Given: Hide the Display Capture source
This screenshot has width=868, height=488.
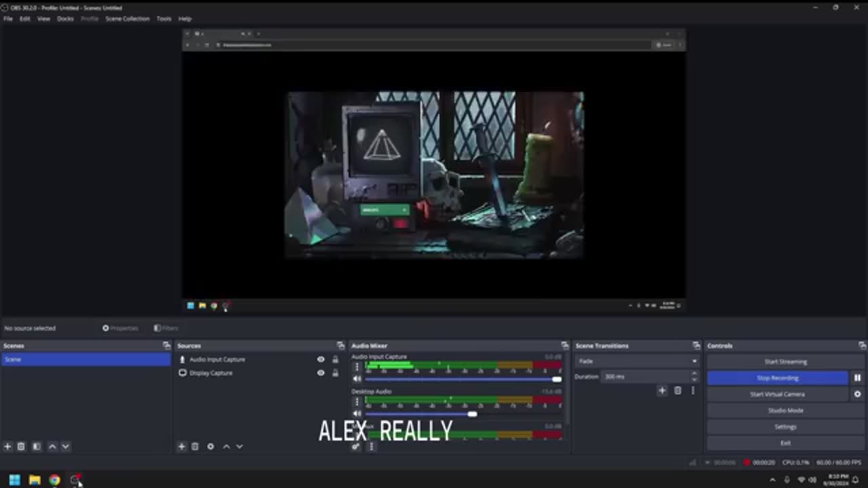Looking at the screenshot, I should coord(321,373).
